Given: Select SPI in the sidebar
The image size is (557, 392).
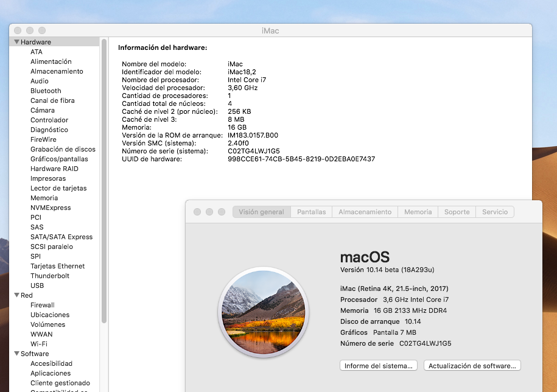Looking at the screenshot, I should 35,256.
